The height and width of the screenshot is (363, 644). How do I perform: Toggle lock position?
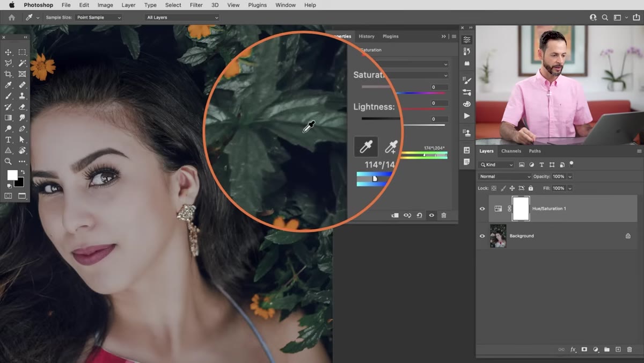pos(512,188)
